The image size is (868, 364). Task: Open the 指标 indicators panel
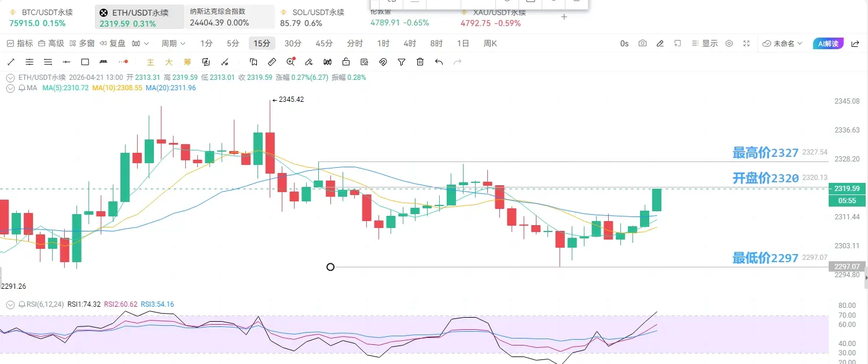coord(20,43)
